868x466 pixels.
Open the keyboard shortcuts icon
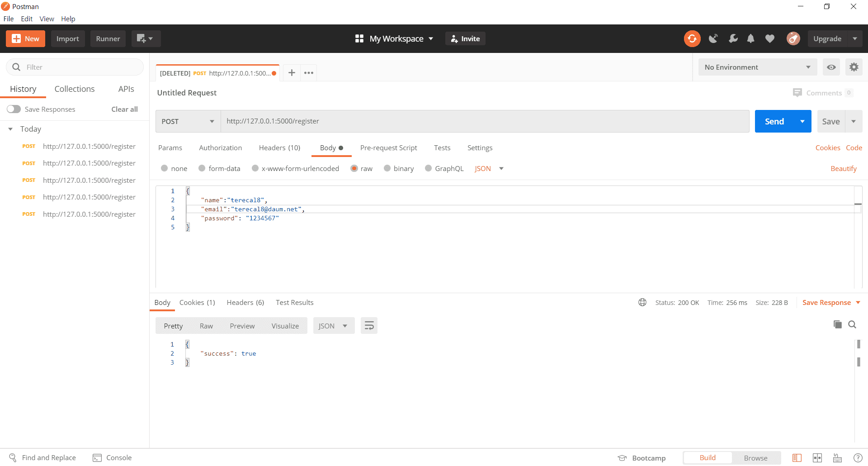837,458
